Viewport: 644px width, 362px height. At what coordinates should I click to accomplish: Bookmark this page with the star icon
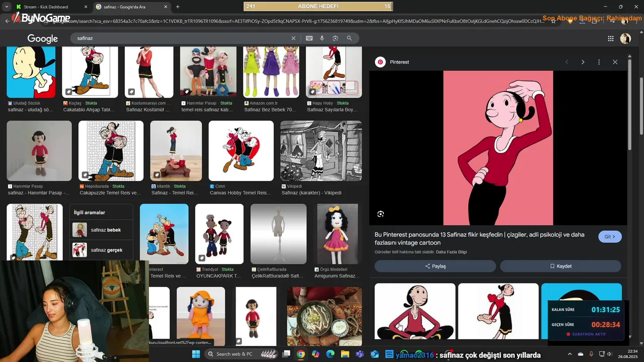(x=553, y=21)
